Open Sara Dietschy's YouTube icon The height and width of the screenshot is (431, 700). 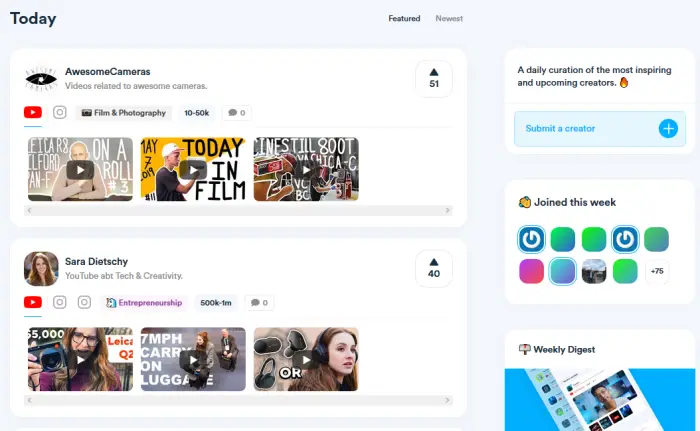click(33, 302)
